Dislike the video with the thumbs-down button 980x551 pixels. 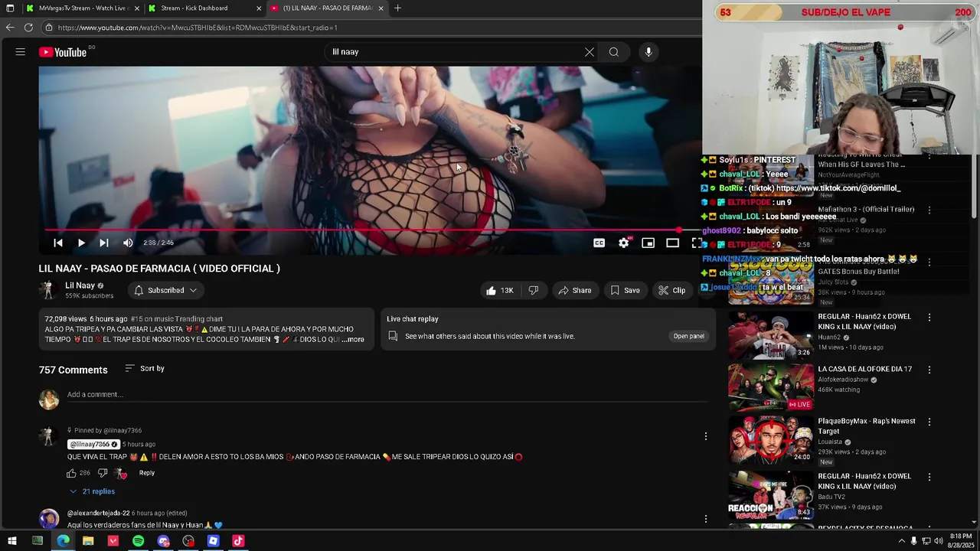tap(534, 290)
